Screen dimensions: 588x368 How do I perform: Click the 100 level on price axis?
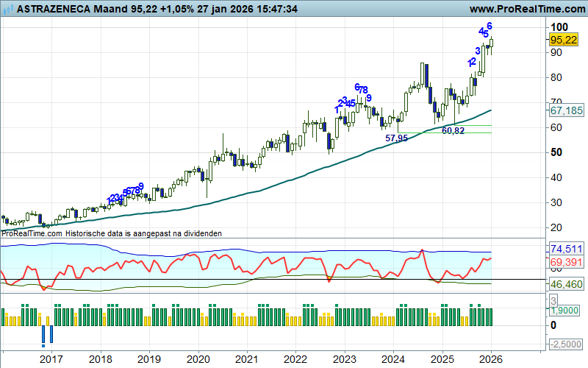[x=560, y=27]
